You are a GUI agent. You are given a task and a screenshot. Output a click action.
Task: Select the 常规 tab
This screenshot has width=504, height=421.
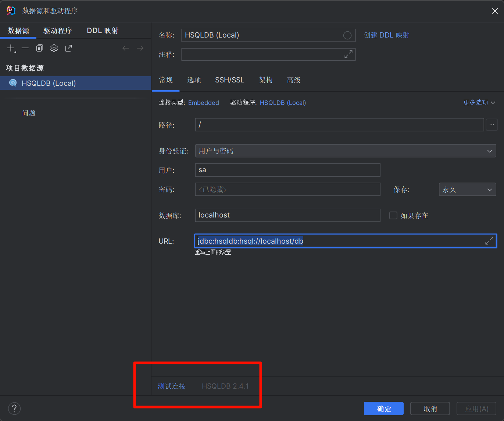pyautogui.click(x=166, y=80)
